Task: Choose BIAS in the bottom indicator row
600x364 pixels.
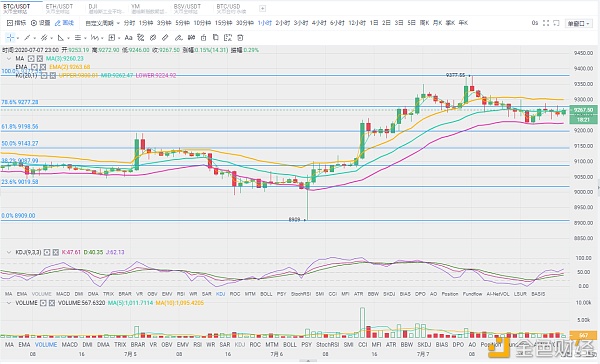Action: pyautogui.click(x=442, y=344)
